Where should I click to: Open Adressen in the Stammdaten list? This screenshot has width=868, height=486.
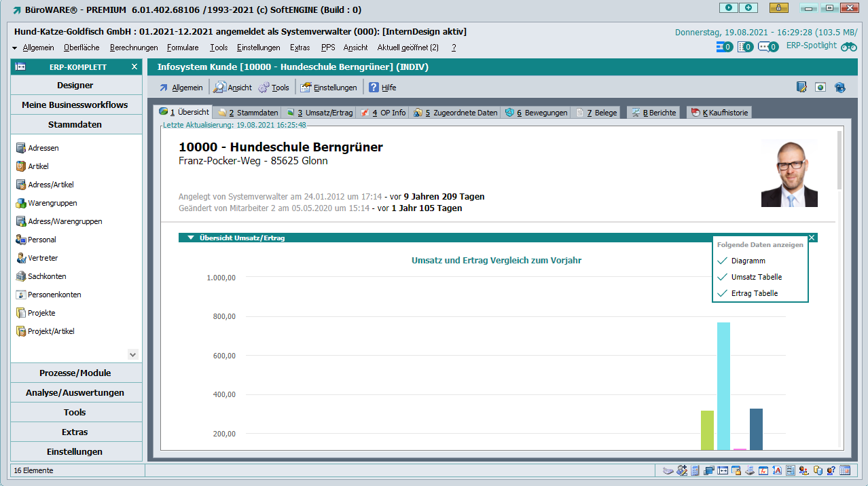[43, 148]
